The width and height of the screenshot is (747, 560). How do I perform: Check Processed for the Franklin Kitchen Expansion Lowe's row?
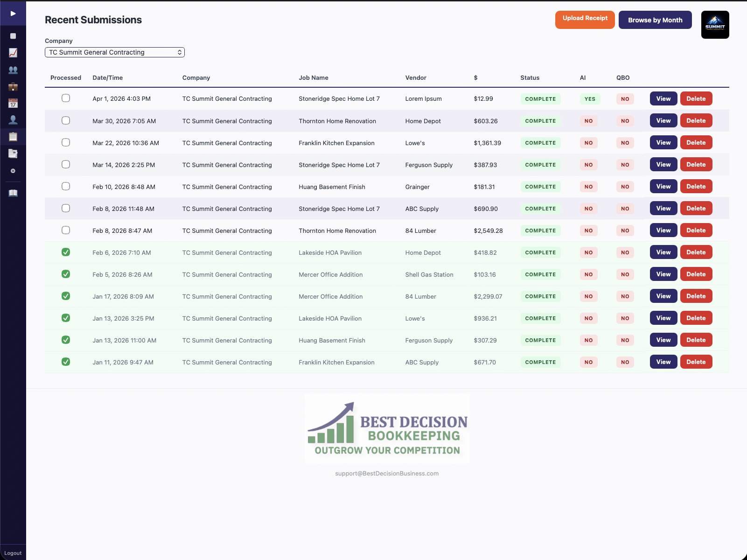(x=65, y=143)
